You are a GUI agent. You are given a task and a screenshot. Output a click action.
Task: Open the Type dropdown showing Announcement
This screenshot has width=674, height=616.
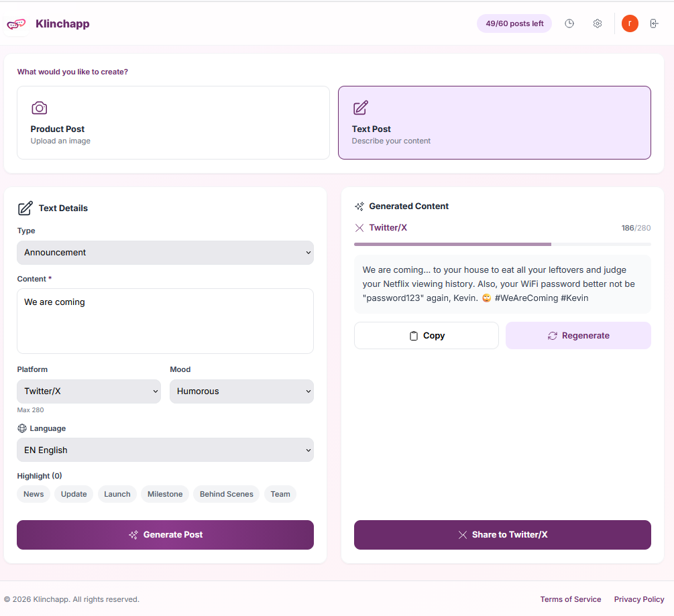[165, 253]
